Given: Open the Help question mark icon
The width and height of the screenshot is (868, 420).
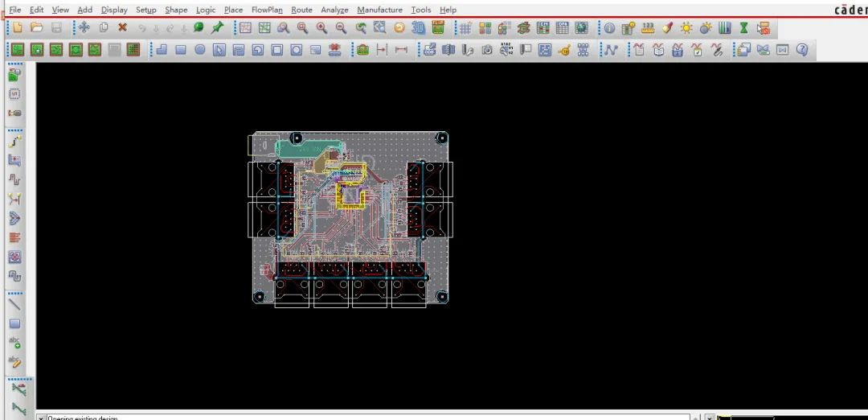Looking at the screenshot, I should click(x=802, y=50).
